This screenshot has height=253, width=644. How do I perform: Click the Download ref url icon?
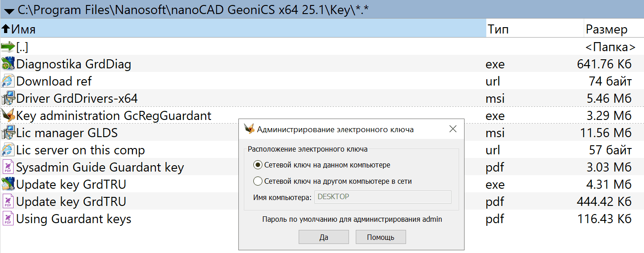pos(8,81)
